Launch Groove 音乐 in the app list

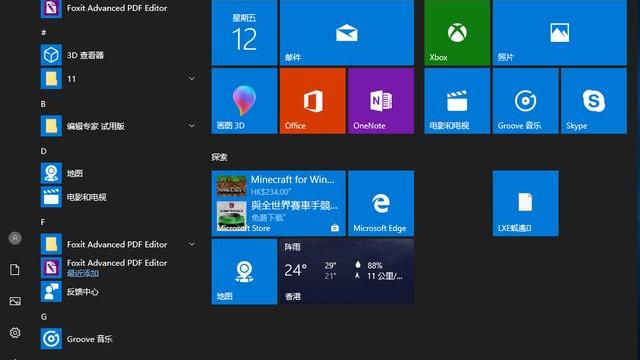tap(118, 339)
